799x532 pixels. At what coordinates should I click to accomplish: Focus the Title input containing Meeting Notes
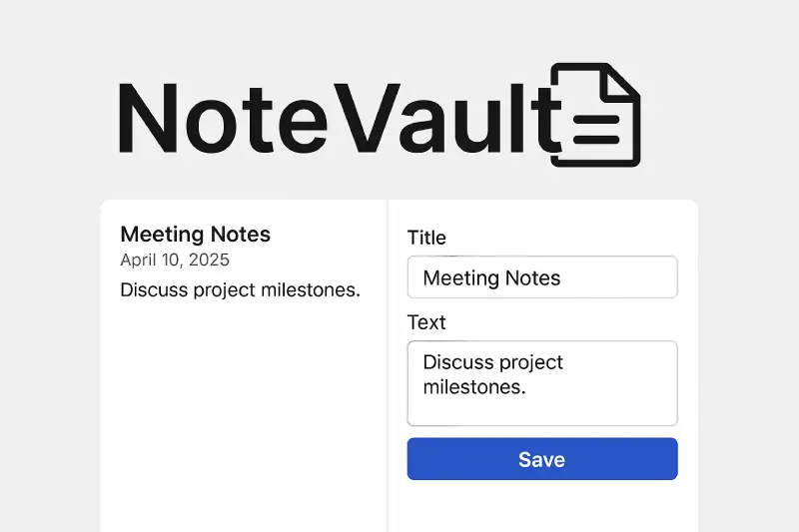(x=542, y=276)
